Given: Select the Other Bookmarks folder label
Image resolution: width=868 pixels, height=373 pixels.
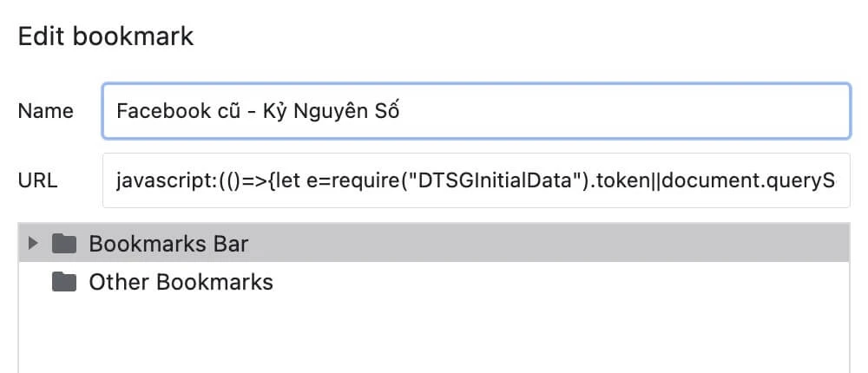Looking at the screenshot, I should (x=181, y=282).
